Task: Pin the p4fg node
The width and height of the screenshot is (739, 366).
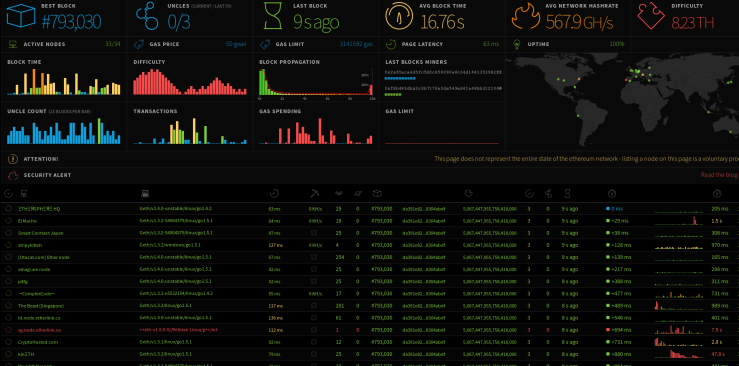Action: (x=8, y=281)
